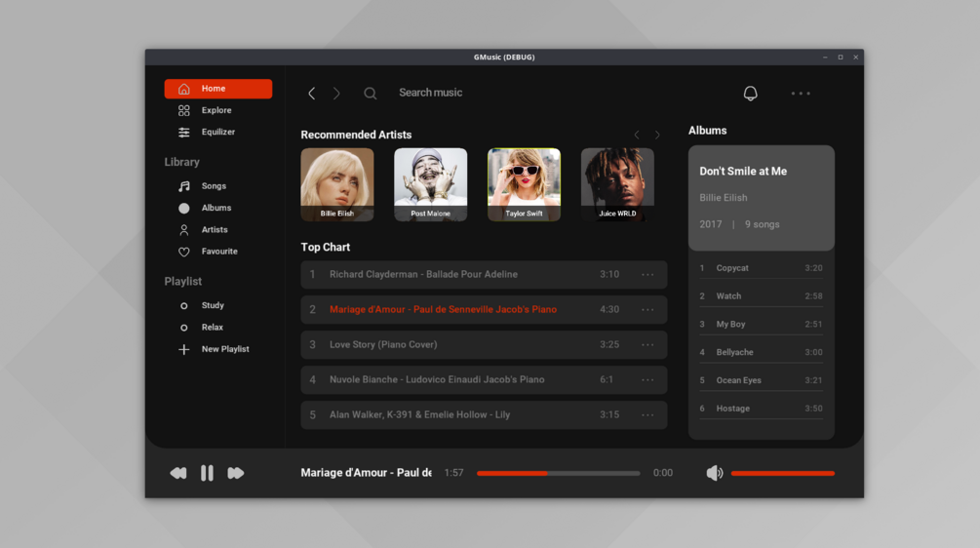980x548 pixels.
Task: Open Post Malone artist card
Action: click(431, 184)
